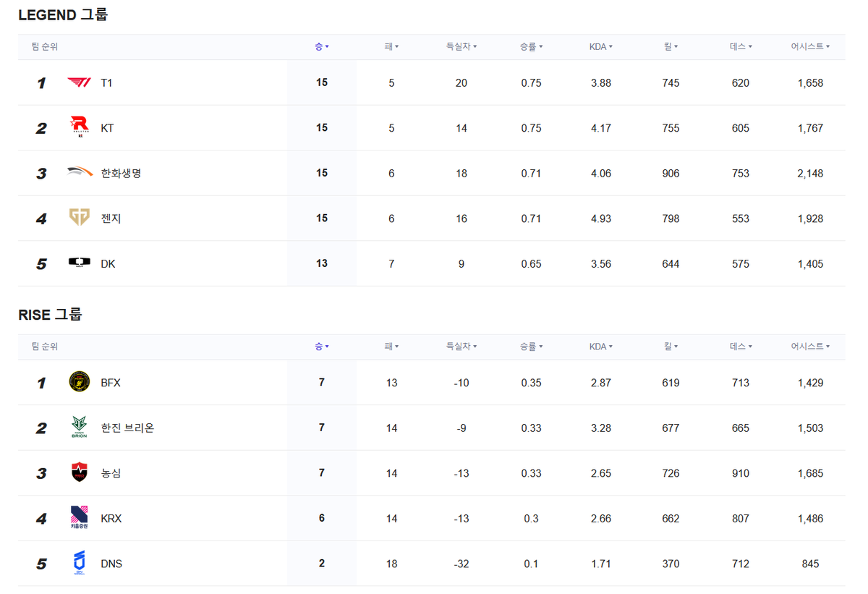Screen dimensions: 868x594
Task: Select 젠지's KDA value 4.93
Action: [x=601, y=218]
